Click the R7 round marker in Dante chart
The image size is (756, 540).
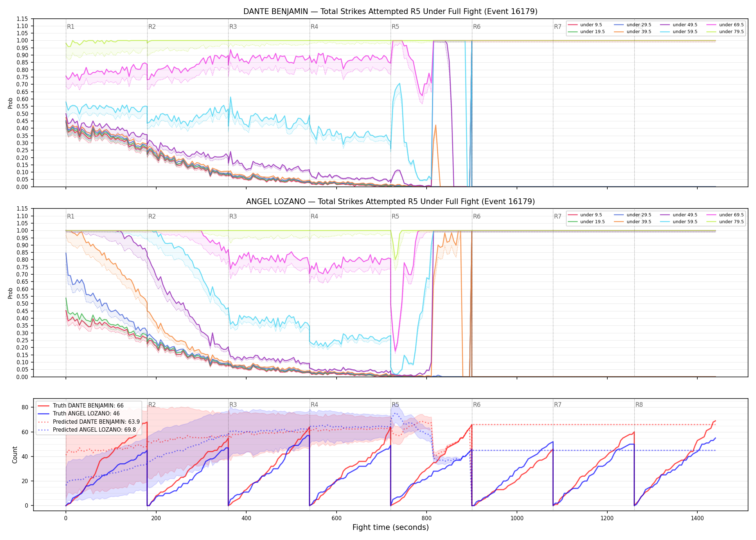[558, 27]
